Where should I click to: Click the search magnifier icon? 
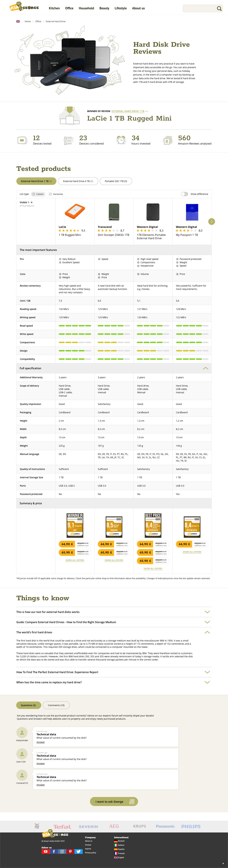(219, 9)
